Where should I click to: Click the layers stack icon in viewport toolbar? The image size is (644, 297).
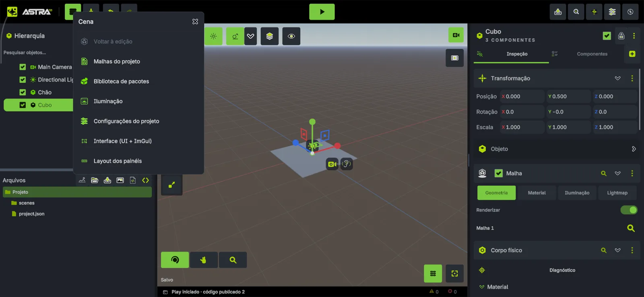tap(270, 36)
